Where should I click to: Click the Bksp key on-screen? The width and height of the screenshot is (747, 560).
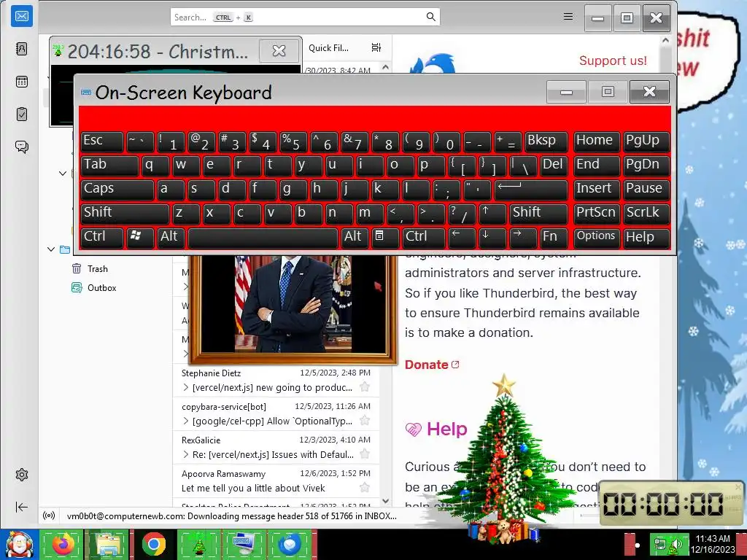(x=546, y=141)
